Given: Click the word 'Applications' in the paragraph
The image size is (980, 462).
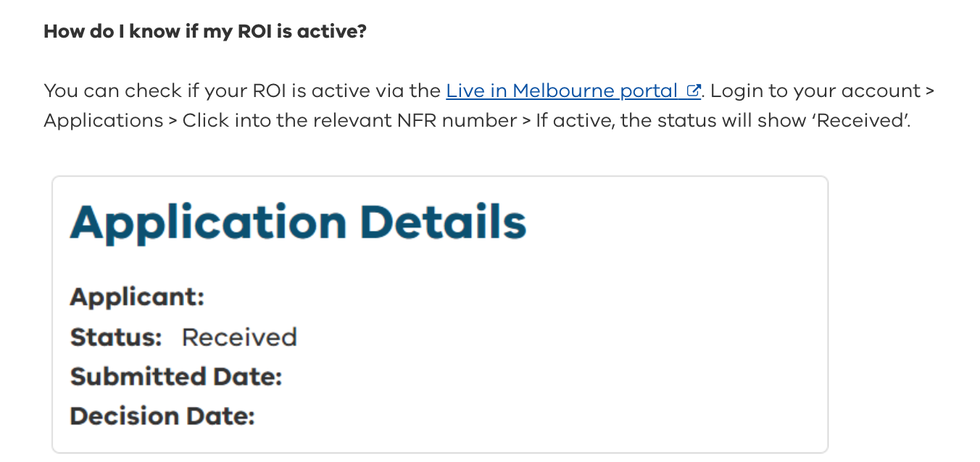Looking at the screenshot, I should (x=103, y=120).
